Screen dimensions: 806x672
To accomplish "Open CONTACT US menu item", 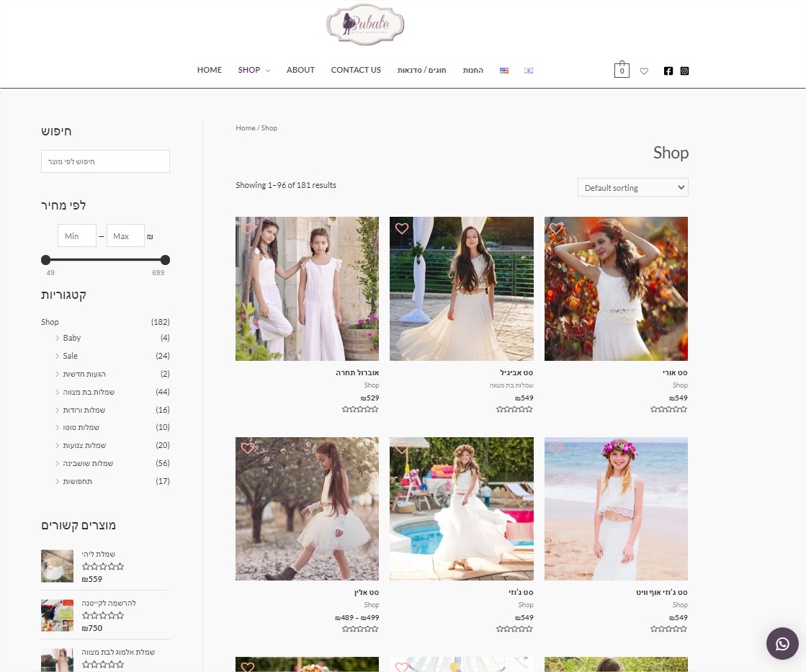I will point(356,70).
